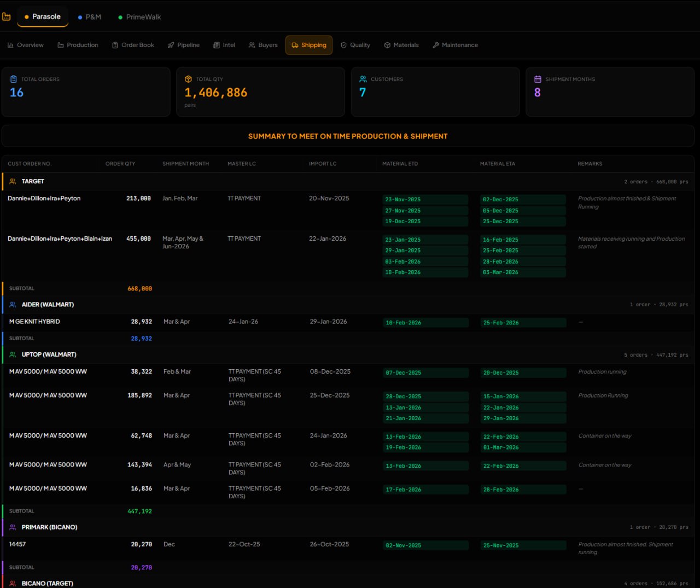
Task: Click the users icon beside PRIMARK (BICANO)
Action: coord(13,527)
